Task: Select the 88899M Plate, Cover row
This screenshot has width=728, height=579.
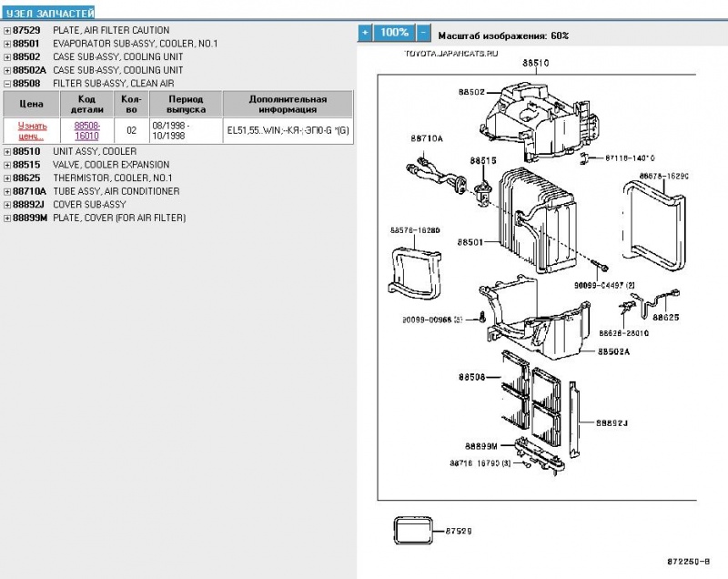Action: [118, 218]
